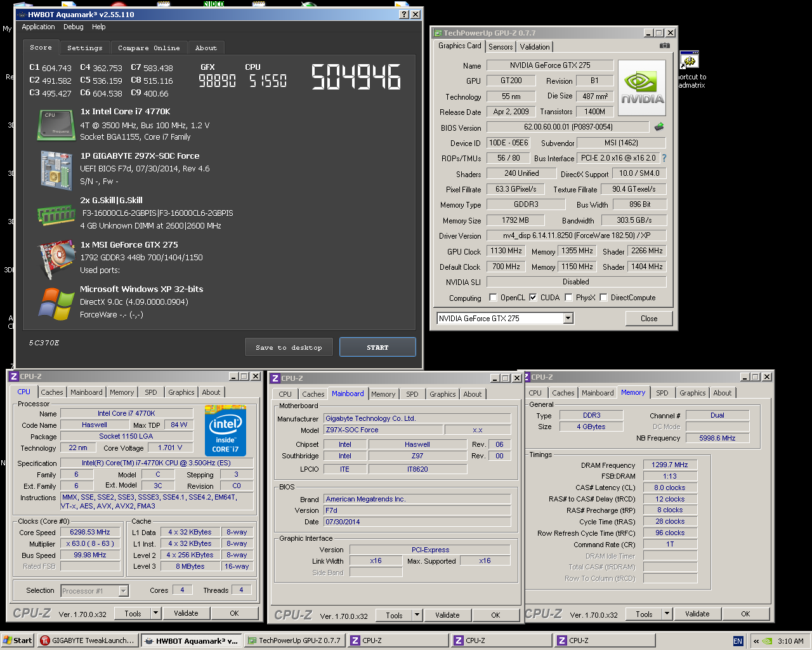Click the GFX score 98890

(x=218, y=81)
